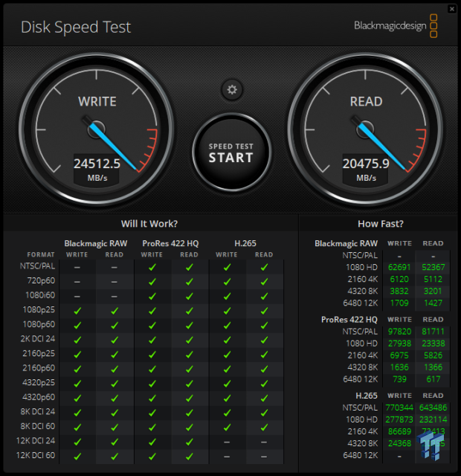Click the H.265 header in How Fast panel
This screenshot has height=476, width=461.
[x=367, y=396]
